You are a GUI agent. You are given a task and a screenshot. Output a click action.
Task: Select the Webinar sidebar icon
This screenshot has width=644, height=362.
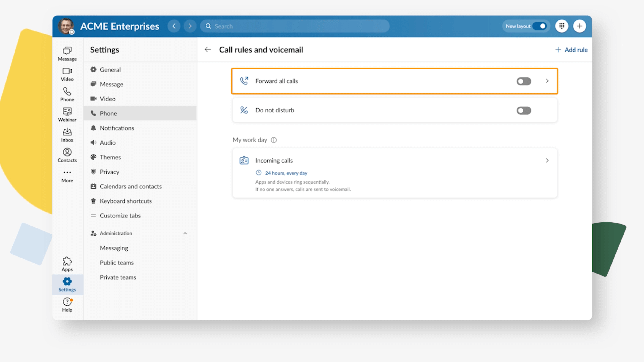[x=67, y=114]
